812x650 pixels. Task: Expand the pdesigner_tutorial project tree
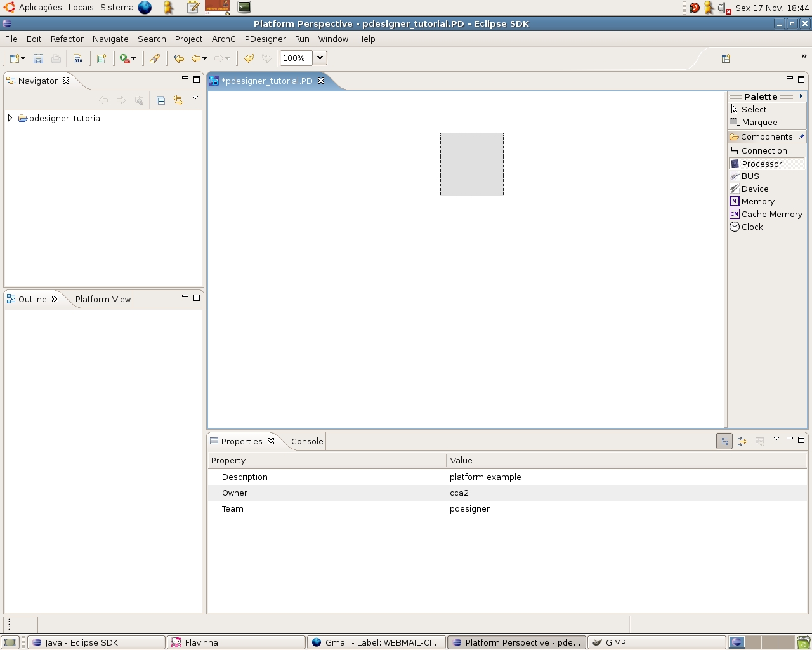(10, 118)
